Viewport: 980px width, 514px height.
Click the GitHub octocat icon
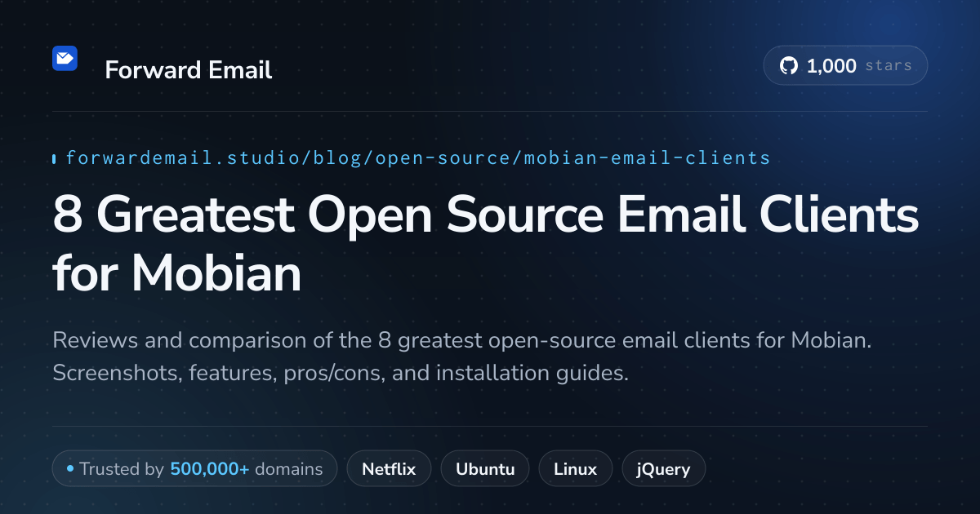(x=789, y=66)
